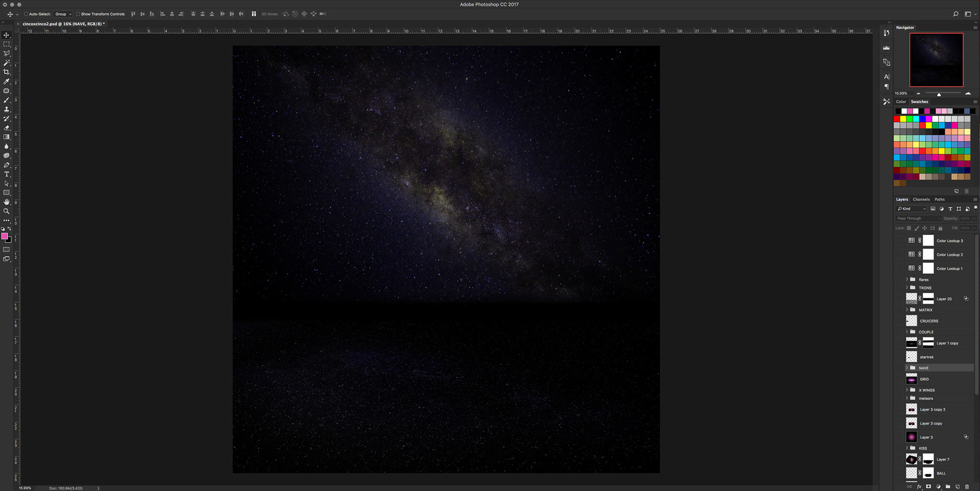Change screen mode icon in toolbar
The image size is (980, 491).
7,259
